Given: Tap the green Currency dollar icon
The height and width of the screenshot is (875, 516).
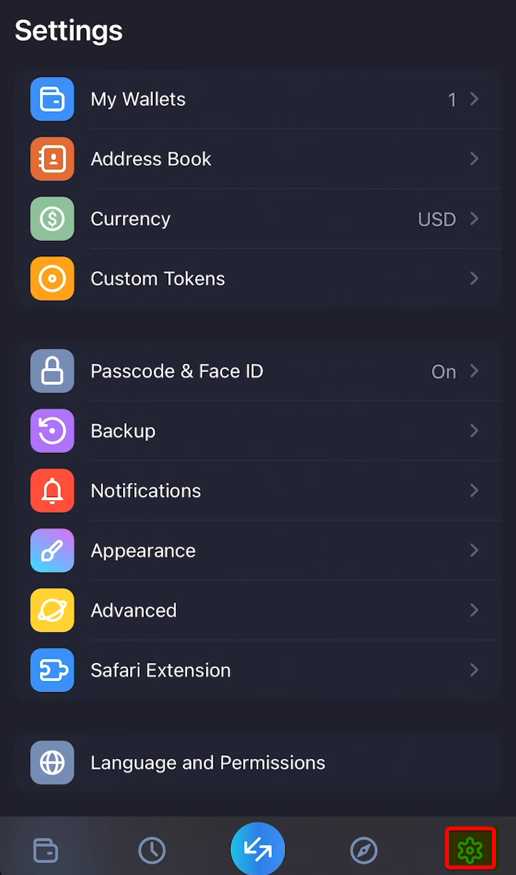Looking at the screenshot, I should click(52, 219).
